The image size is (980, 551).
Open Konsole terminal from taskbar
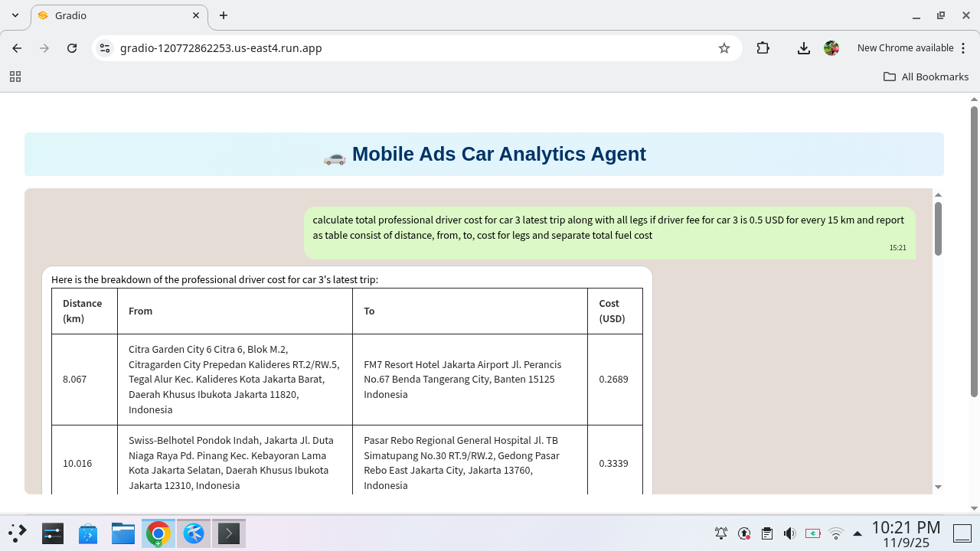pos(229,533)
